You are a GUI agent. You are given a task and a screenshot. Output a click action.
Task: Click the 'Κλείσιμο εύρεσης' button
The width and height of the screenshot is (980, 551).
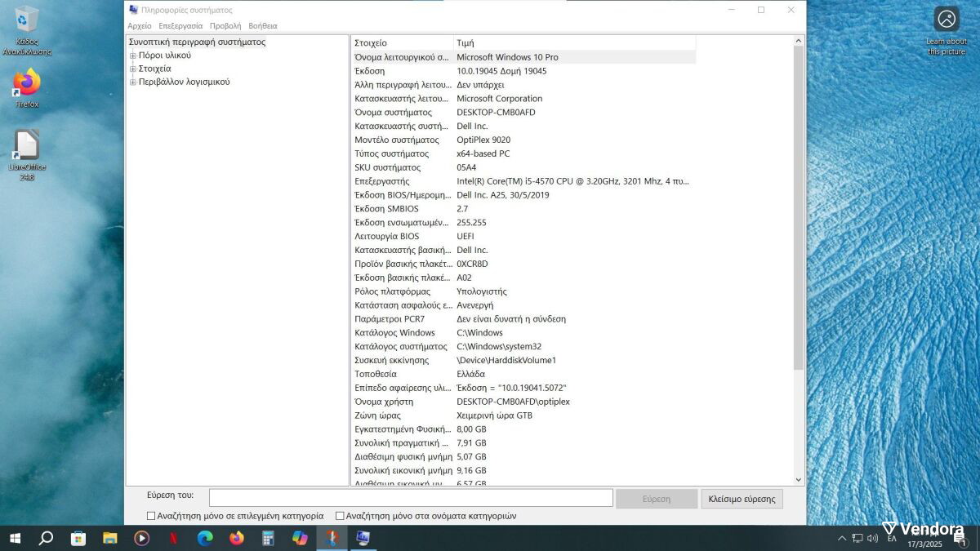pos(742,499)
